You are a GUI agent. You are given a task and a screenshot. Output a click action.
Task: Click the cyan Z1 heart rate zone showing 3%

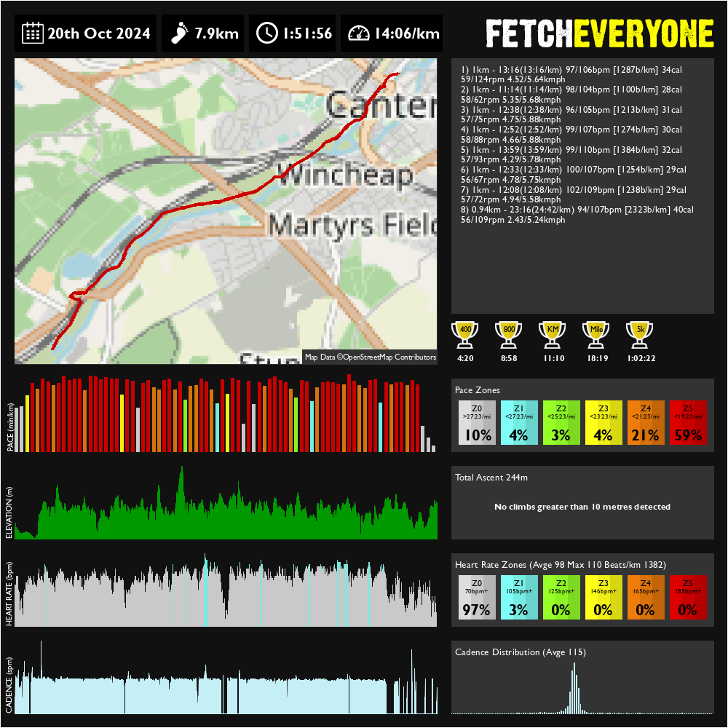point(519,597)
